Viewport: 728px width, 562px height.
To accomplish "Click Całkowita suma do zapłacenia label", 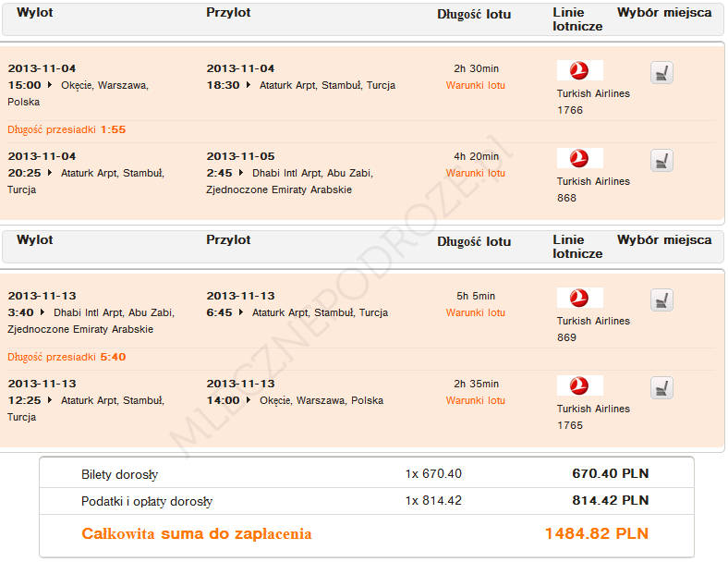I will (x=197, y=534).
